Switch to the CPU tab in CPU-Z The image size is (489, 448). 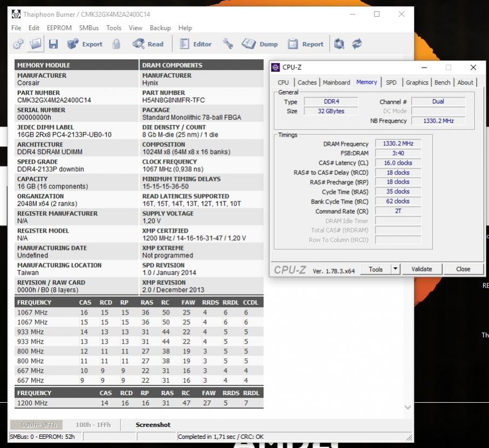point(283,83)
